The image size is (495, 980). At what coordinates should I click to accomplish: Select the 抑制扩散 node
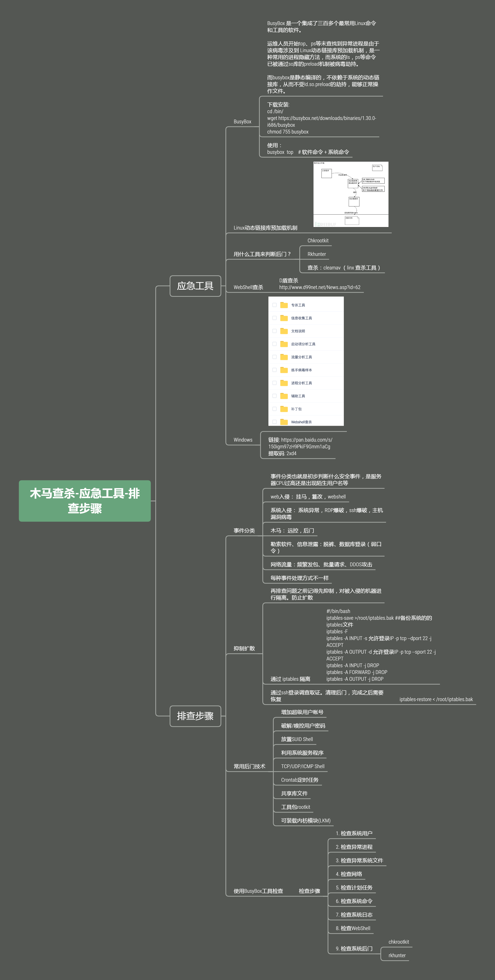click(x=244, y=649)
